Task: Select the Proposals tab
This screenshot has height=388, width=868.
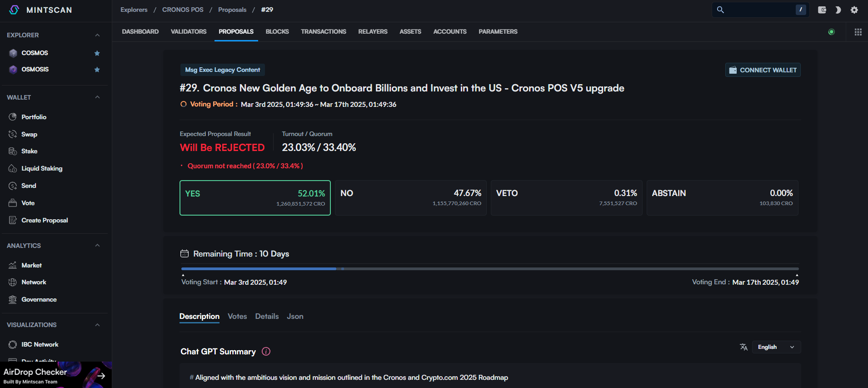Action: (236, 32)
